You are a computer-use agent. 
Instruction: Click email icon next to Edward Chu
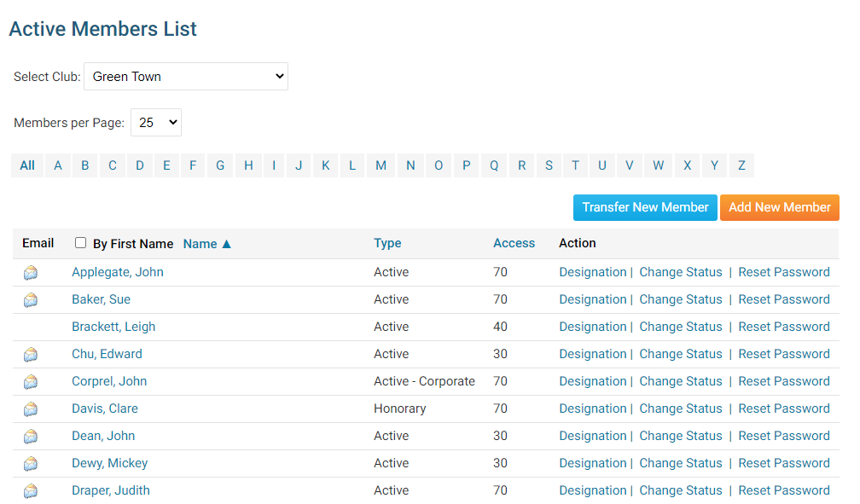click(x=31, y=355)
